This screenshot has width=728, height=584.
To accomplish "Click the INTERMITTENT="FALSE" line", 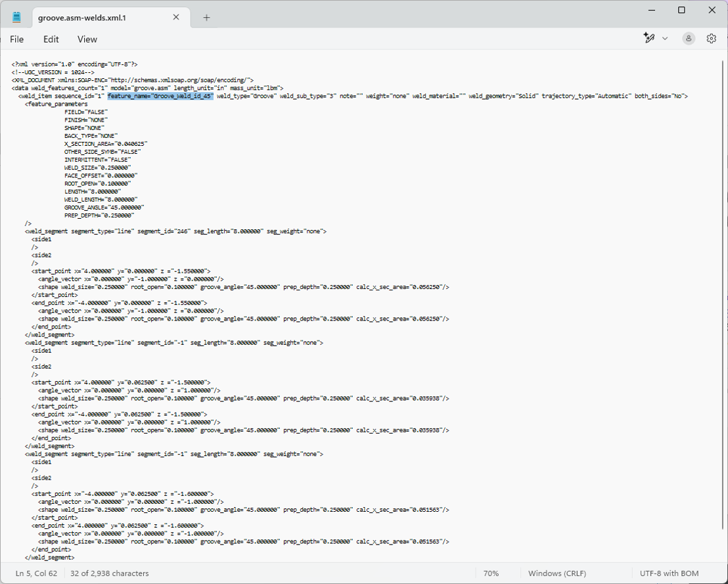I will 97,160.
